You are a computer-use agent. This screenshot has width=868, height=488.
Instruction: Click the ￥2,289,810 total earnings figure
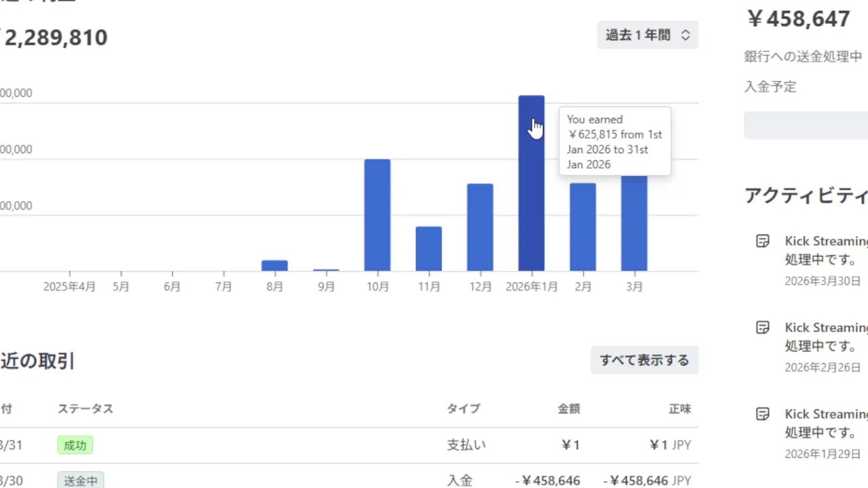pyautogui.click(x=54, y=37)
